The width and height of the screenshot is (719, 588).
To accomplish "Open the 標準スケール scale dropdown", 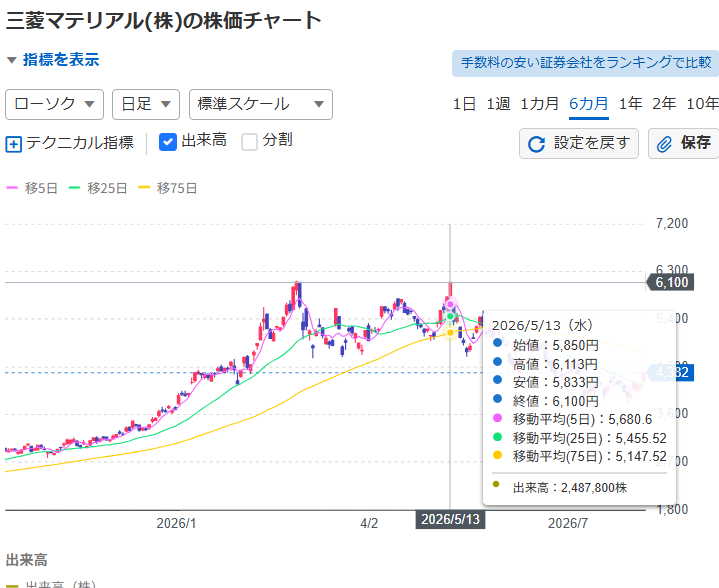I will [261, 105].
